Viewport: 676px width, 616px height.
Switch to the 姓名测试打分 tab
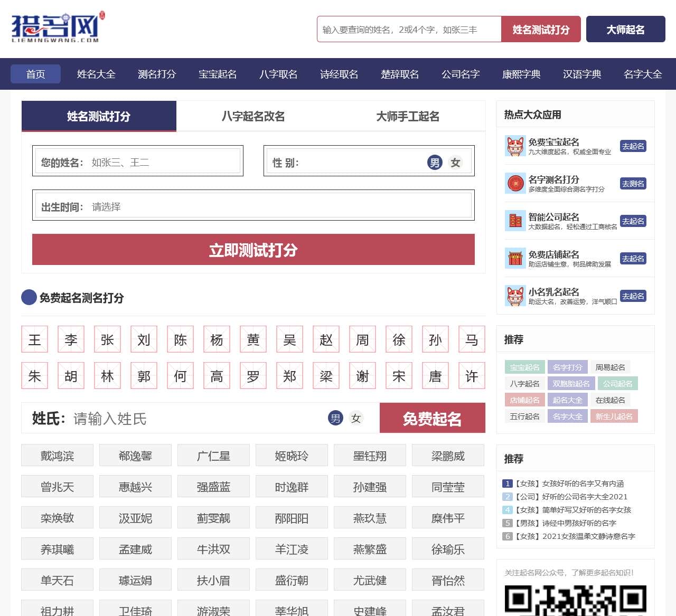click(x=99, y=116)
